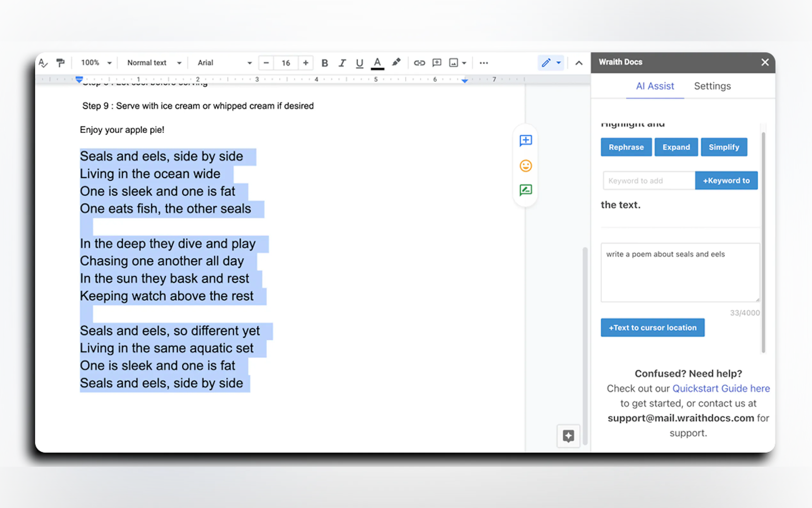Open the 100% zoom dropdown
This screenshot has width=812, height=508.
pos(96,63)
